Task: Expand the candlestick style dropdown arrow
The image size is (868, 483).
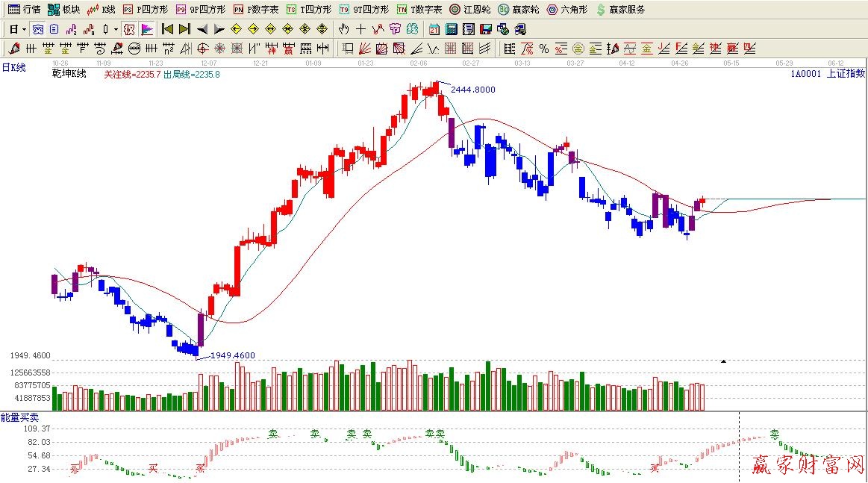Action: [x=116, y=29]
